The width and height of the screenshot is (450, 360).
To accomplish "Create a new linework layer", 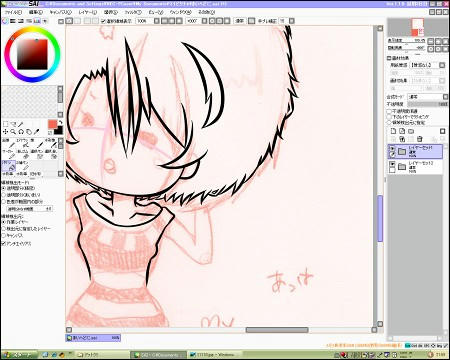I will click(402, 131).
